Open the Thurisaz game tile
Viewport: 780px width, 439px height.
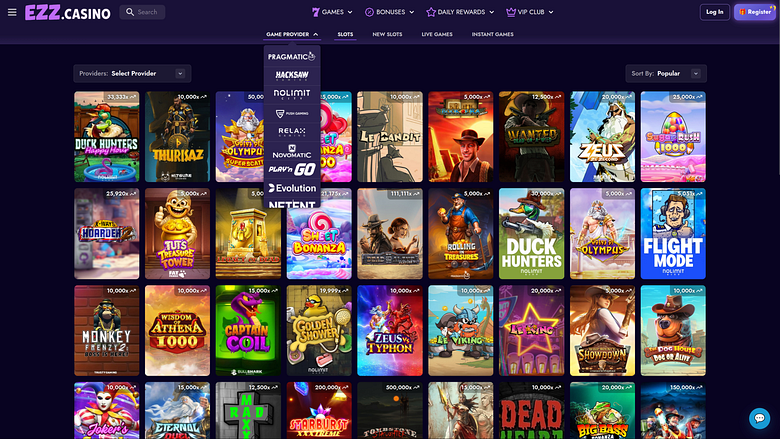pyautogui.click(x=178, y=137)
